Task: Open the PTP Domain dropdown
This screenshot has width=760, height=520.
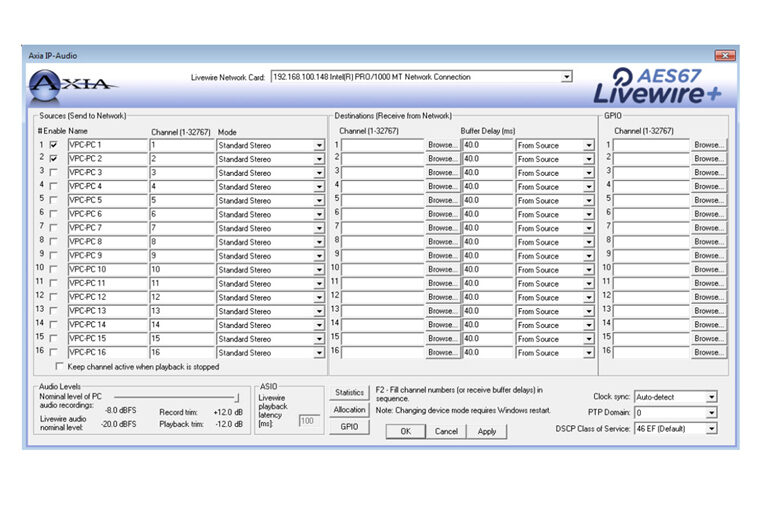Action: 711,413
